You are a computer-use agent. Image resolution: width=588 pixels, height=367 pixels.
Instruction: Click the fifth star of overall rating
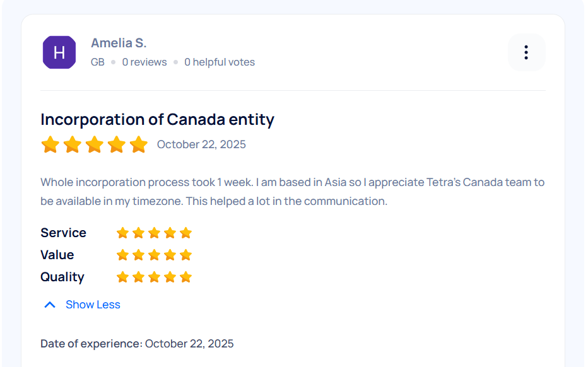tap(138, 144)
